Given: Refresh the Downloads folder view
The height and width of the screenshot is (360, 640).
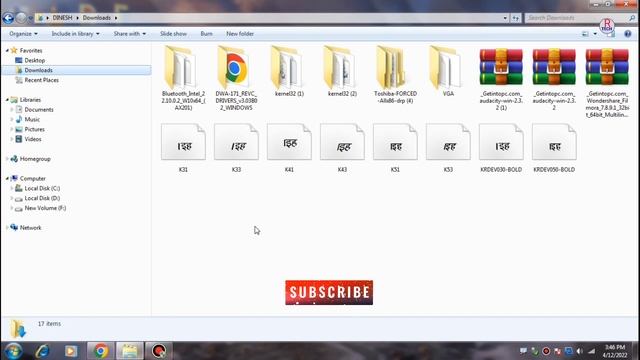Looking at the screenshot, I should pyautogui.click(x=516, y=18).
